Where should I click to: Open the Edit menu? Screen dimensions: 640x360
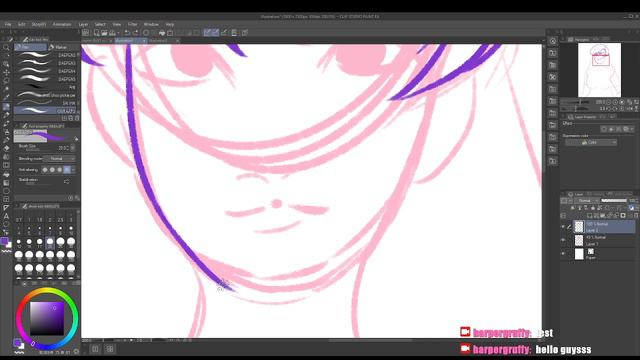pyautogui.click(x=21, y=24)
